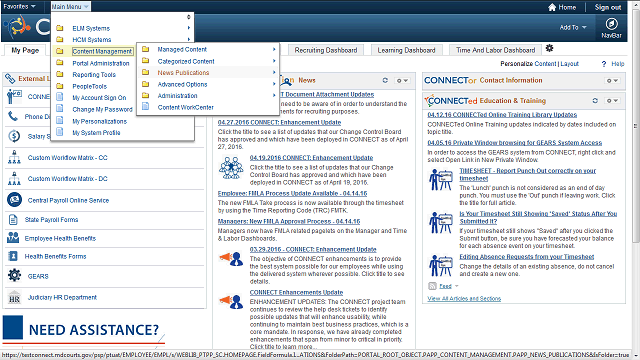Click the Custom Workflow Matrix - DC icon

tap(14, 178)
